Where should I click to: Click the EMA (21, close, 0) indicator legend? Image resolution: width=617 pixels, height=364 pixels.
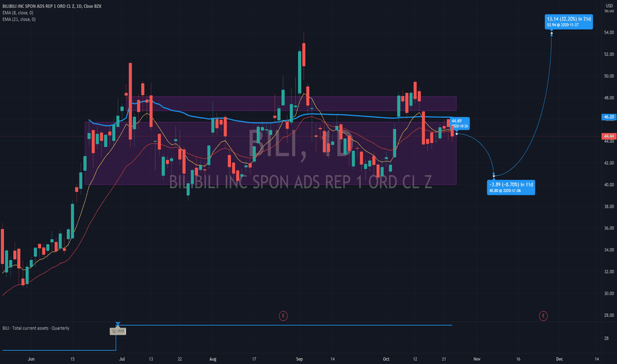click(19, 19)
